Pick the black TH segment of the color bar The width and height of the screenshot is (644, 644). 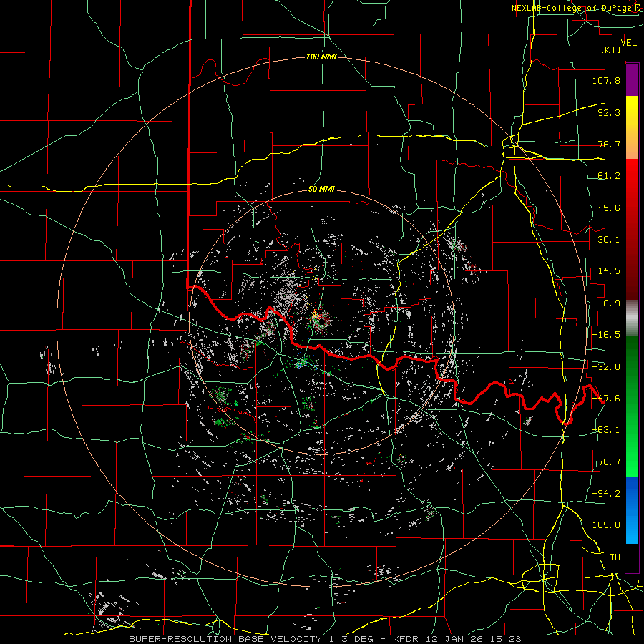click(632, 557)
